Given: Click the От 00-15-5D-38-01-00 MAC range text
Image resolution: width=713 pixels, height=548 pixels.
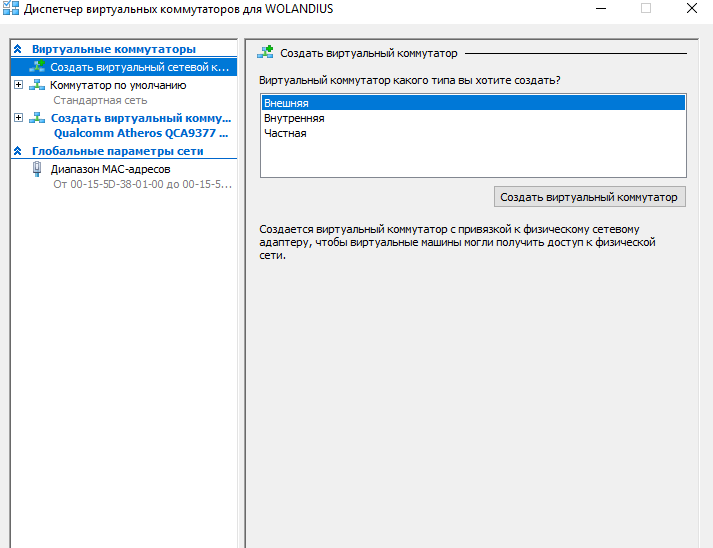Looking at the screenshot, I should tap(142, 184).
